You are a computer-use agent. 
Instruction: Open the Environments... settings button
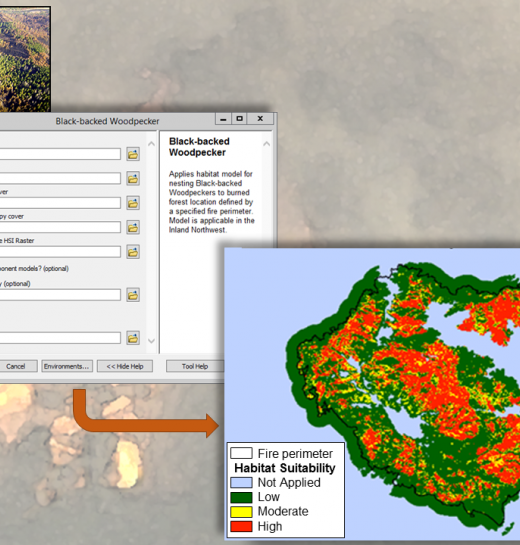click(67, 366)
